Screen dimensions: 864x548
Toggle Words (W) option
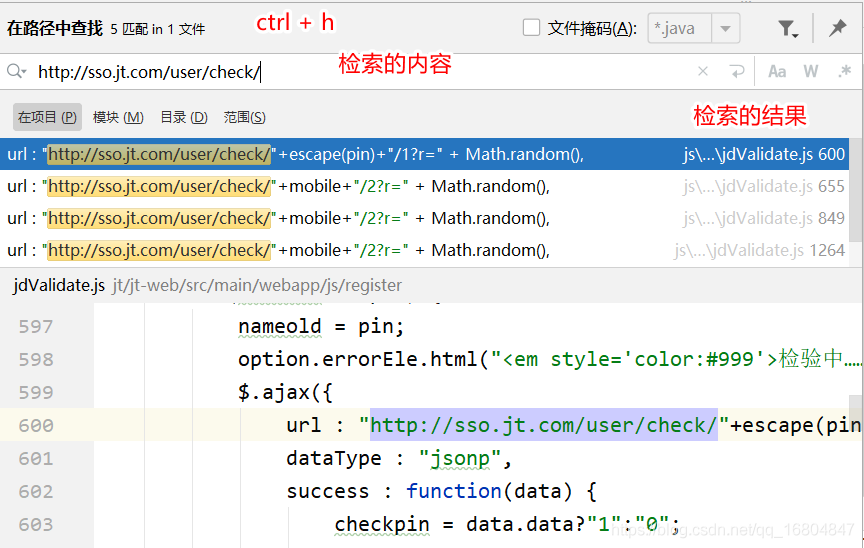[x=811, y=72]
